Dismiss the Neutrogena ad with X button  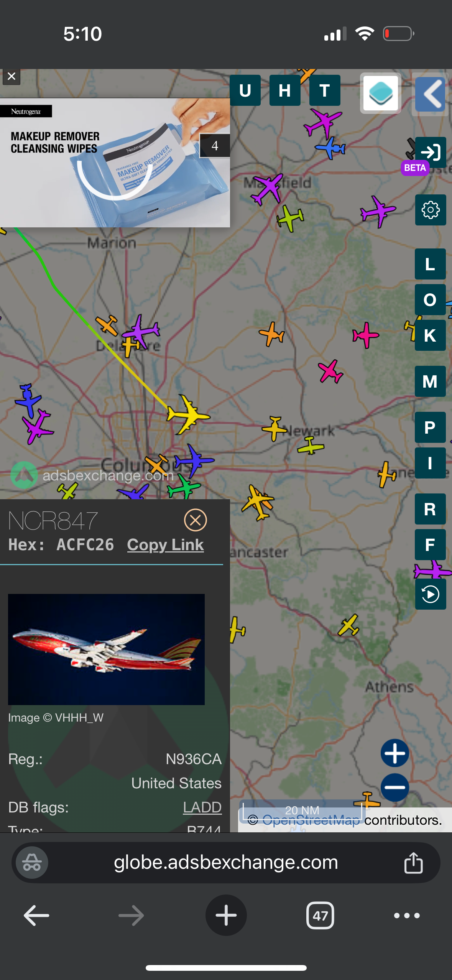click(12, 76)
